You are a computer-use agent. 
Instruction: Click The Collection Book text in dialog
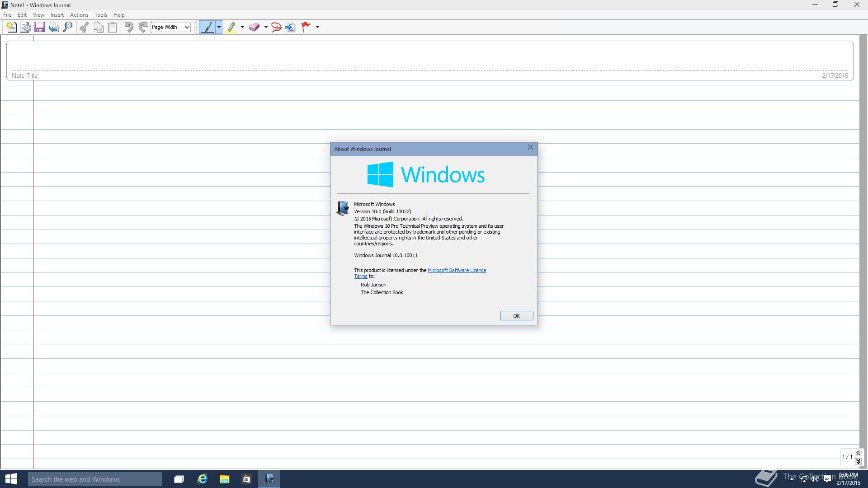(382, 292)
